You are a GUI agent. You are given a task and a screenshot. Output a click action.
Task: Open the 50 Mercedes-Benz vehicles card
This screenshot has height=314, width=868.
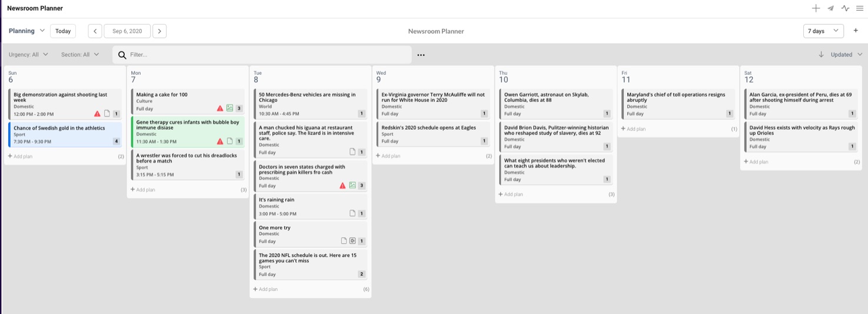tap(311, 104)
